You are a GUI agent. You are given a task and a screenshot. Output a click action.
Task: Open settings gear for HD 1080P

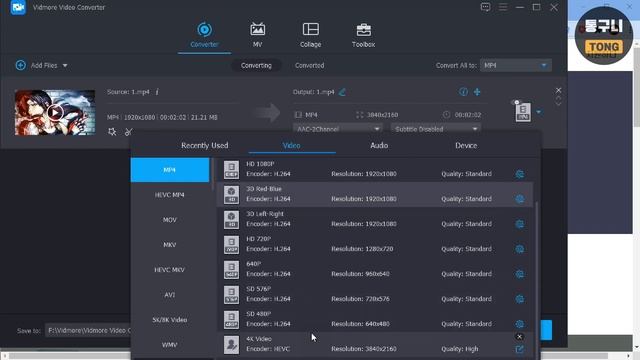tap(520, 174)
